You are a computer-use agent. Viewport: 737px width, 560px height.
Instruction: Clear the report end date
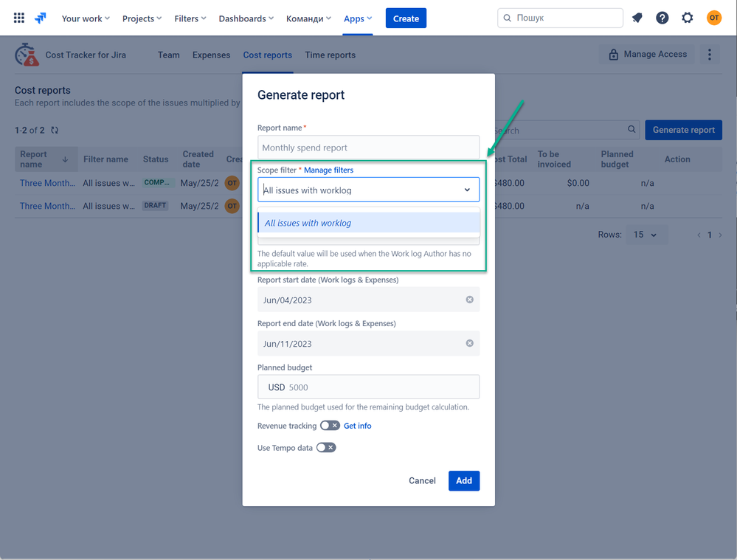(469, 343)
